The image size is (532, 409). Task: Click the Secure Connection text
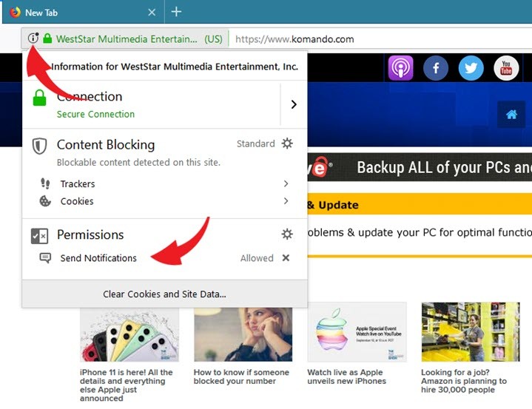coord(95,115)
